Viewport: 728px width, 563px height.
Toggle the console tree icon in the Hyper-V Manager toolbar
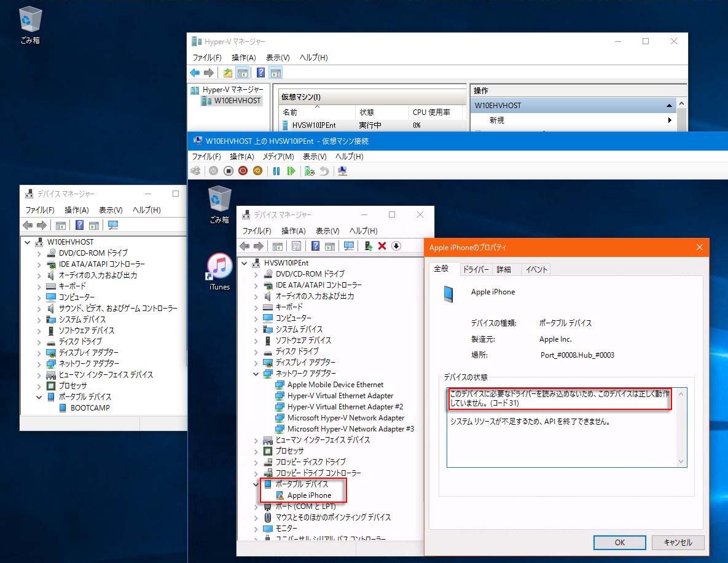click(x=242, y=73)
